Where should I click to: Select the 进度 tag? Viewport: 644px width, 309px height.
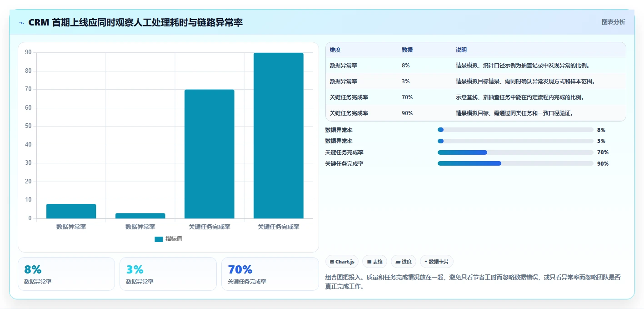pyautogui.click(x=404, y=262)
